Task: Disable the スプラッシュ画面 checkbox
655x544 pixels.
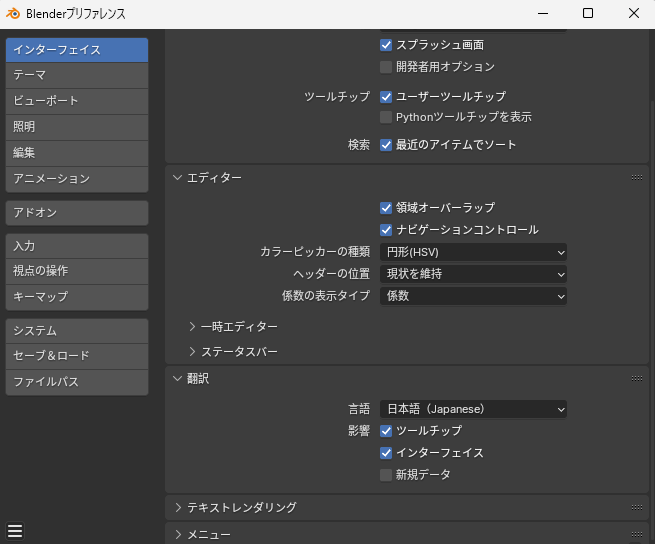Action: coord(386,45)
